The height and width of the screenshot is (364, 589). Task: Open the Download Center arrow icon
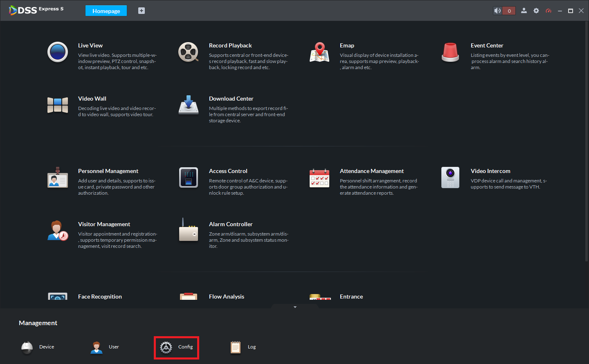(x=189, y=105)
